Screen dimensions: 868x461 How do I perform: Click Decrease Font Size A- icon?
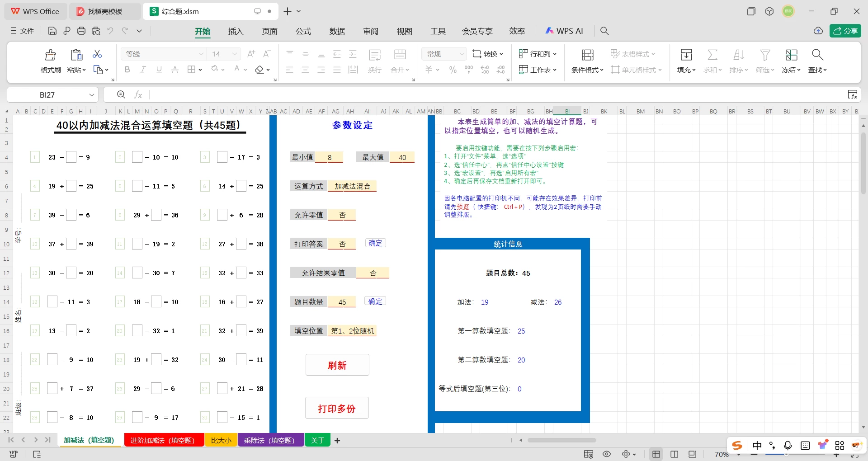pyautogui.click(x=267, y=54)
